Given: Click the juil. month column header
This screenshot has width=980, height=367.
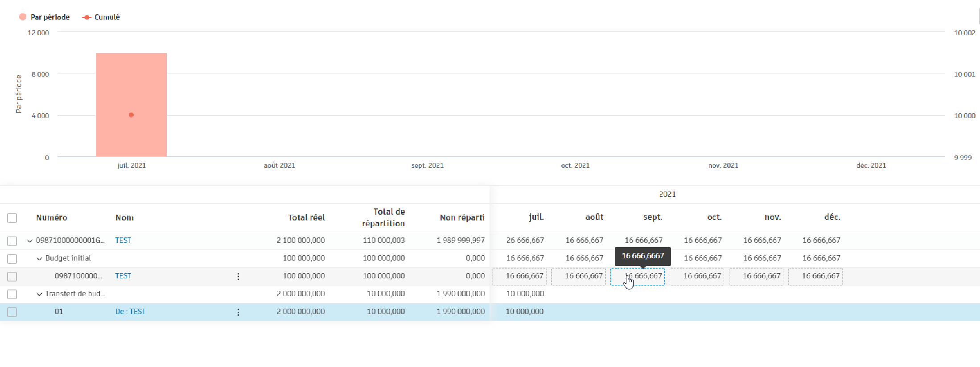Looking at the screenshot, I should pyautogui.click(x=536, y=217).
